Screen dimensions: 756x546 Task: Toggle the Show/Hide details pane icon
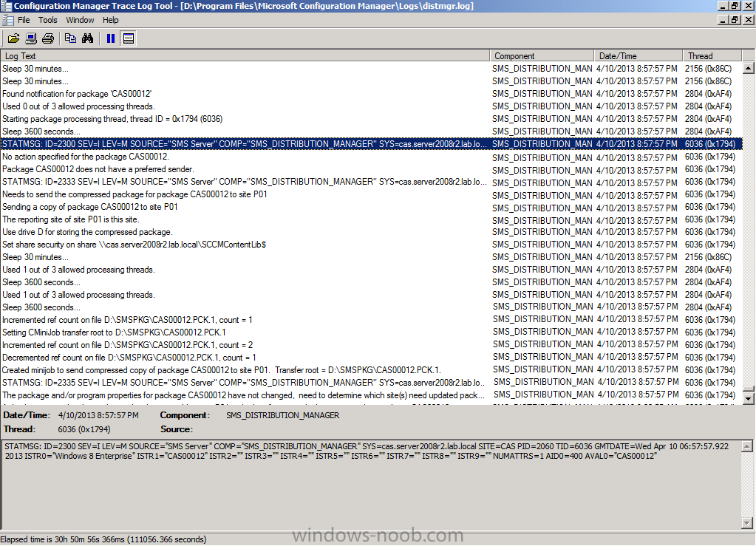[129, 38]
